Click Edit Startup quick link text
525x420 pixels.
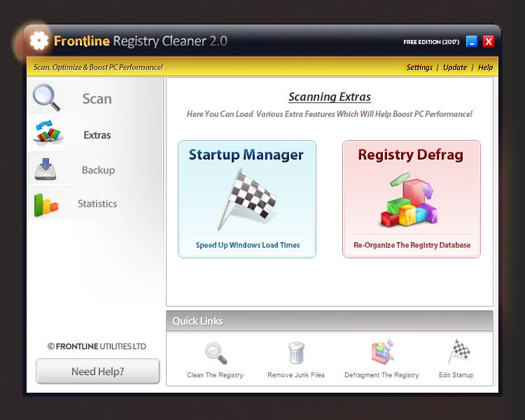(456, 375)
